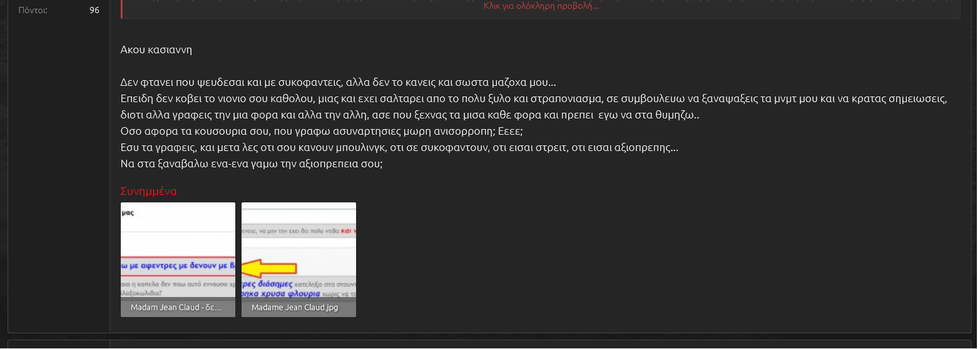The height and width of the screenshot is (349, 980).
Task: Open the 'Madam Jean Claud - δε...' attachment thumbnail
Action: (x=178, y=251)
